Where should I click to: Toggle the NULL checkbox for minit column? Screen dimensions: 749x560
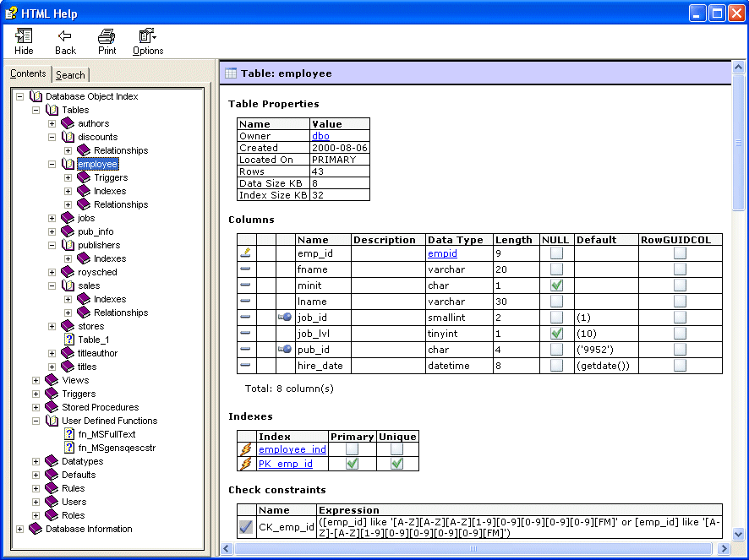[556, 285]
